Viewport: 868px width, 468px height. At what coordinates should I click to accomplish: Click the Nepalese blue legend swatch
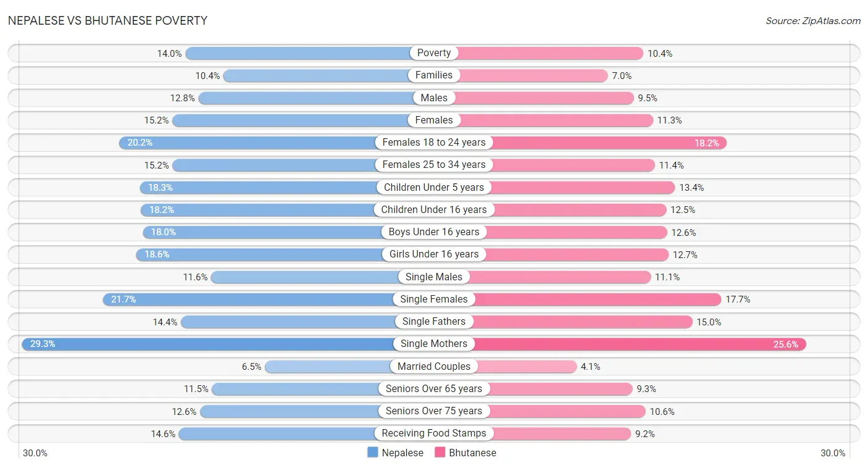coord(372,453)
